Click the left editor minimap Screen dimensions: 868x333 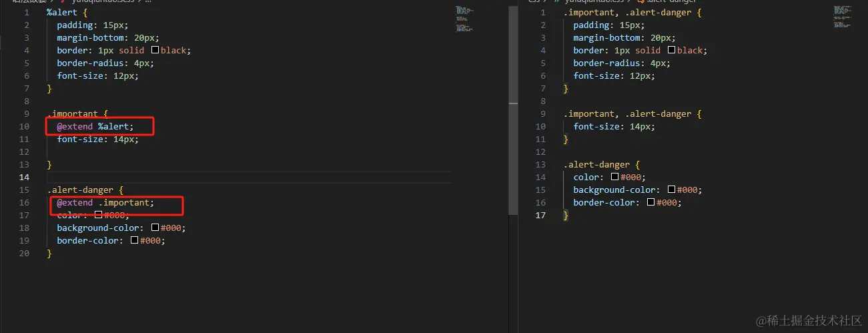(x=465, y=19)
